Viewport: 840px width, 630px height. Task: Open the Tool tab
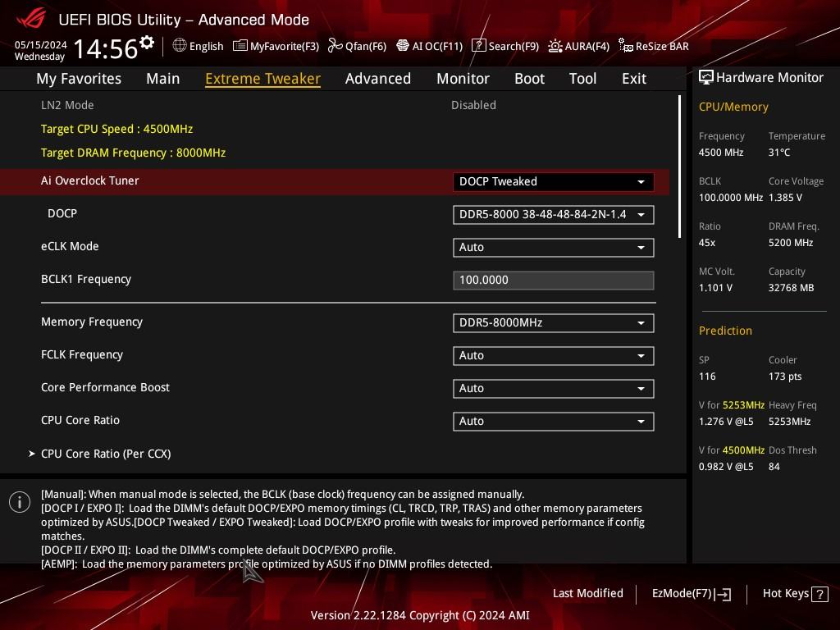(x=582, y=79)
